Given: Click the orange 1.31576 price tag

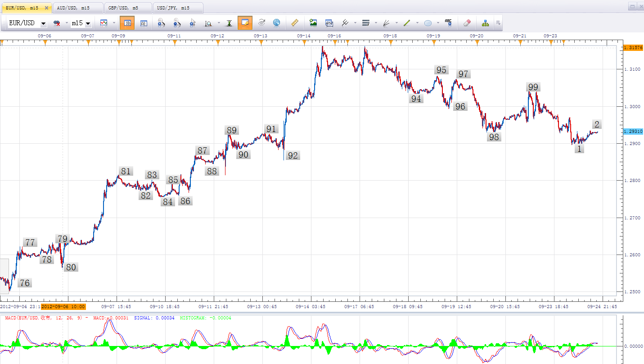Looking at the screenshot, I should (x=633, y=47).
